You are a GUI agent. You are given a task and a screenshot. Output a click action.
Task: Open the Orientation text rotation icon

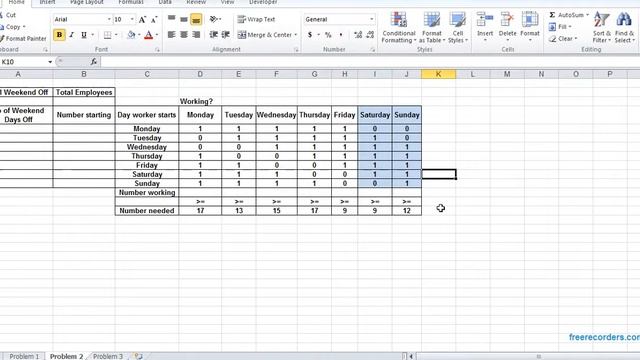point(215,19)
